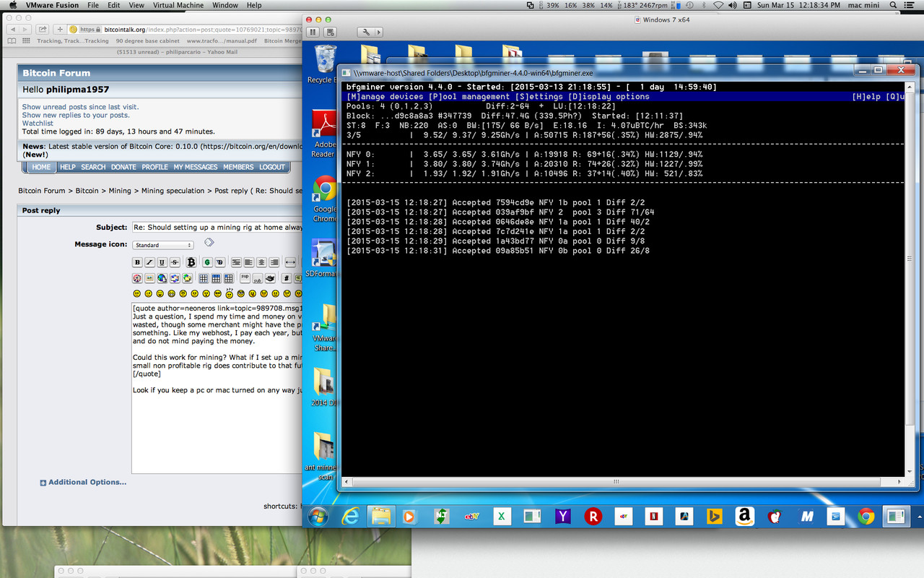Toggle italic formatting in post editor
Image resolution: width=924 pixels, height=578 pixels.
point(149,262)
